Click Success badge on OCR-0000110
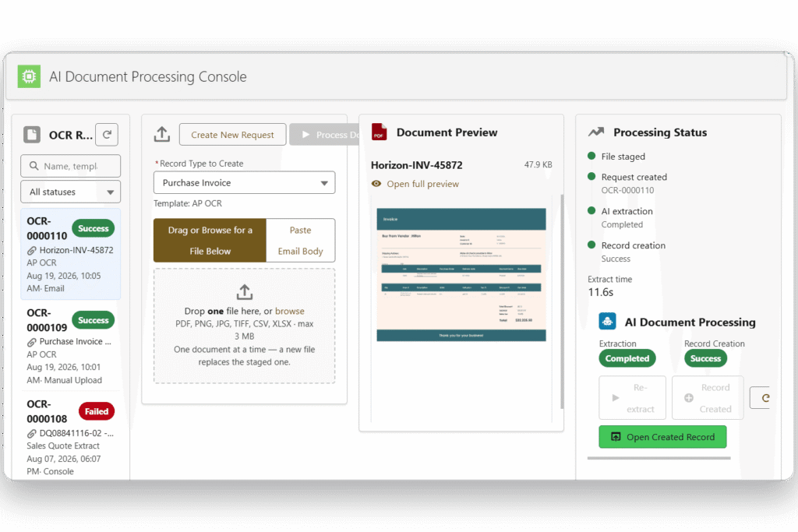The height and width of the screenshot is (532, 798). tap(94, 228)
